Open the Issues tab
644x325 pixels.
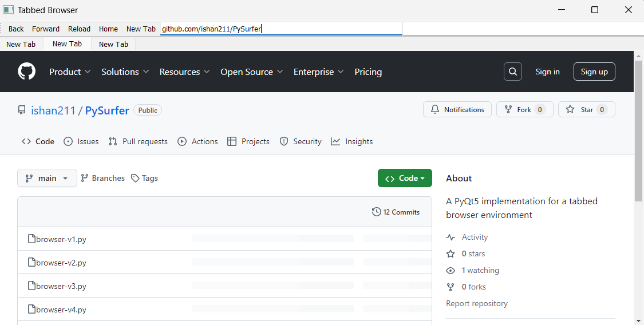point(81,141)
